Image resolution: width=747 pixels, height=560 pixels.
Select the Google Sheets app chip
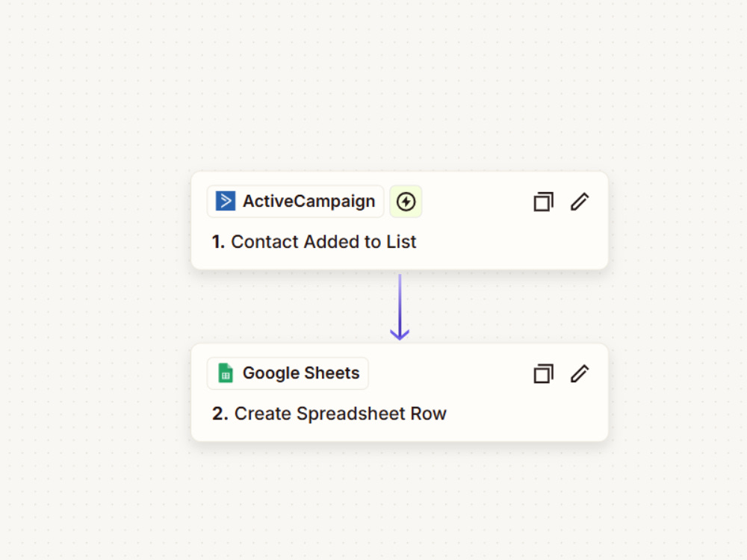288,373
